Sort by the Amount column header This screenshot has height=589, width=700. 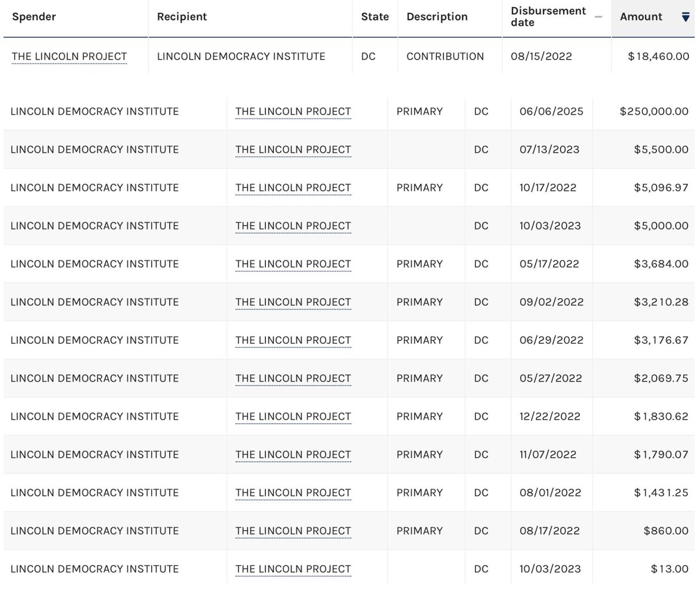tap(641, 17)
